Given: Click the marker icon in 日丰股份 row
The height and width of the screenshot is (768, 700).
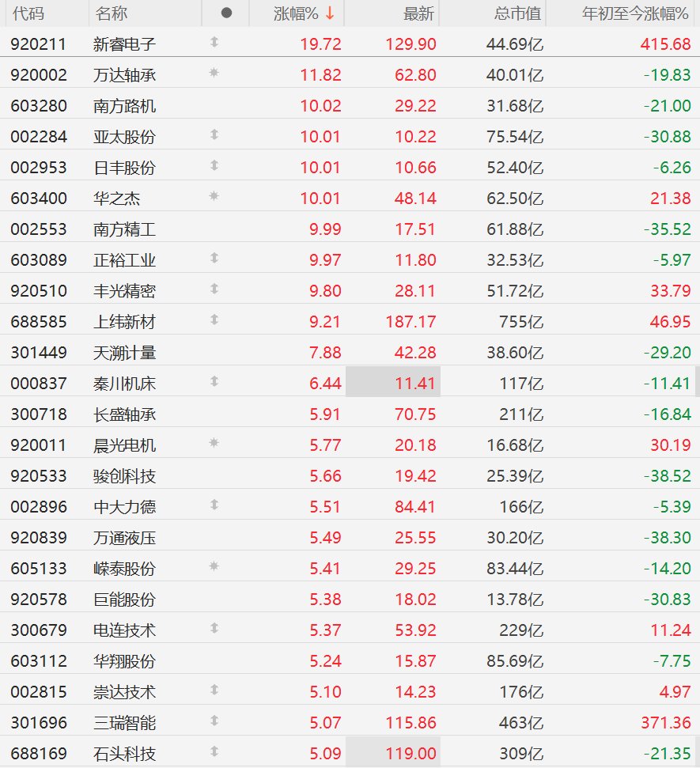Looking at the screenshot, I should coord(214,166).
